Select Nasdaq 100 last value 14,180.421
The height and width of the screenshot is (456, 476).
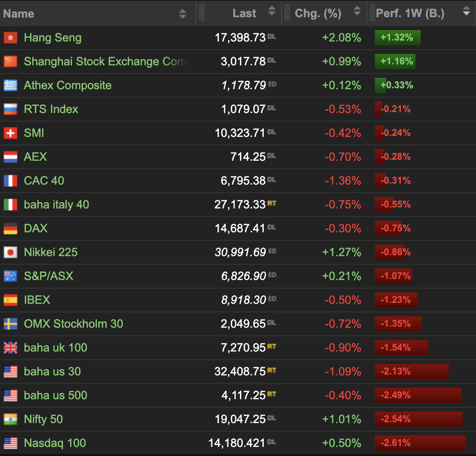(x=237, y=443)
